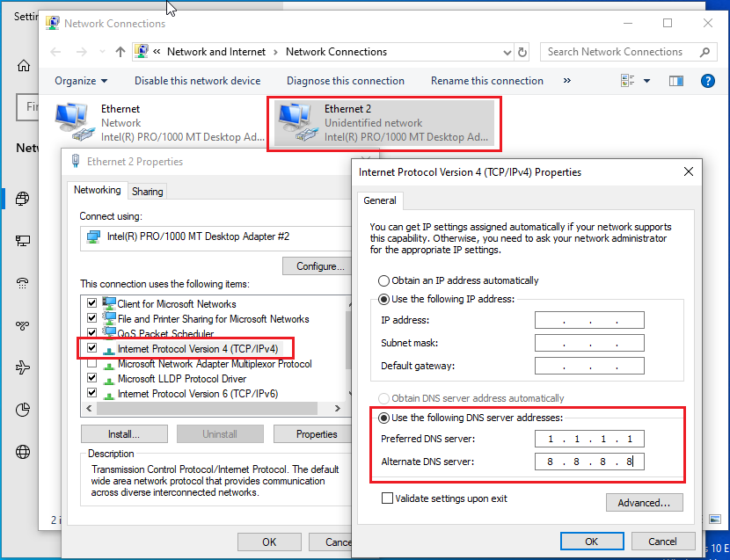730x560 pixels.
Task: Open the Advanced... settings button
Action: 644,503
